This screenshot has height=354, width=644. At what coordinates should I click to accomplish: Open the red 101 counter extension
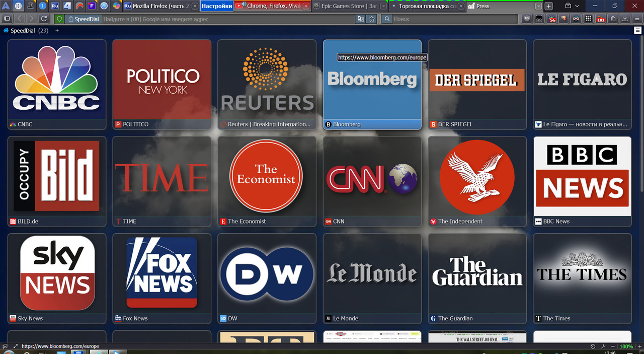pyautogui.click(x=601, y=19)
